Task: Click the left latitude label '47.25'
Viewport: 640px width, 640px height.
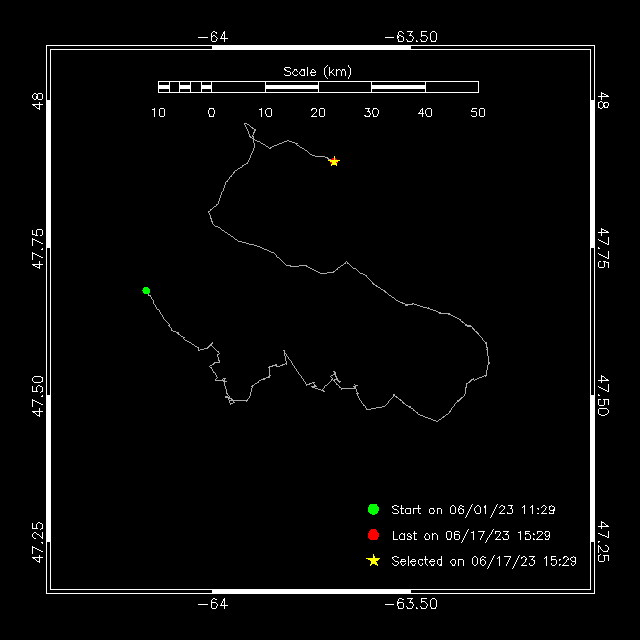Action: coord(38,542)
